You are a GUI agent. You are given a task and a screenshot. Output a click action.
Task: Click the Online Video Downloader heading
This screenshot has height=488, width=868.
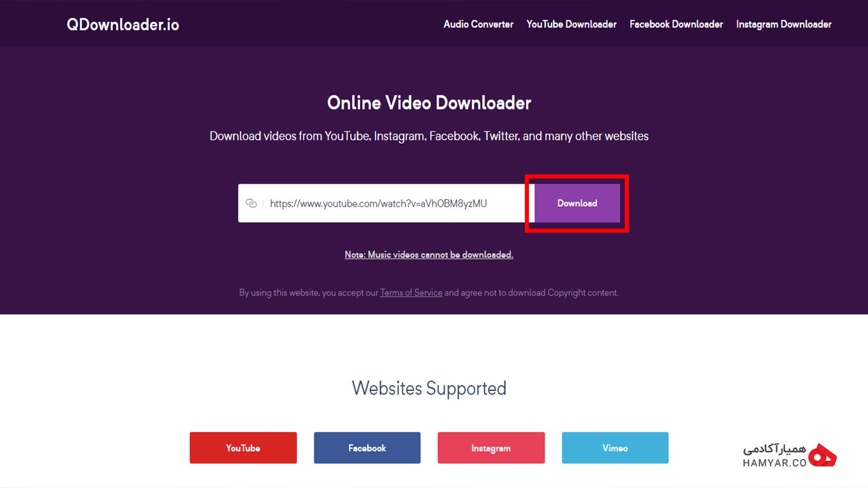point(429,103)
